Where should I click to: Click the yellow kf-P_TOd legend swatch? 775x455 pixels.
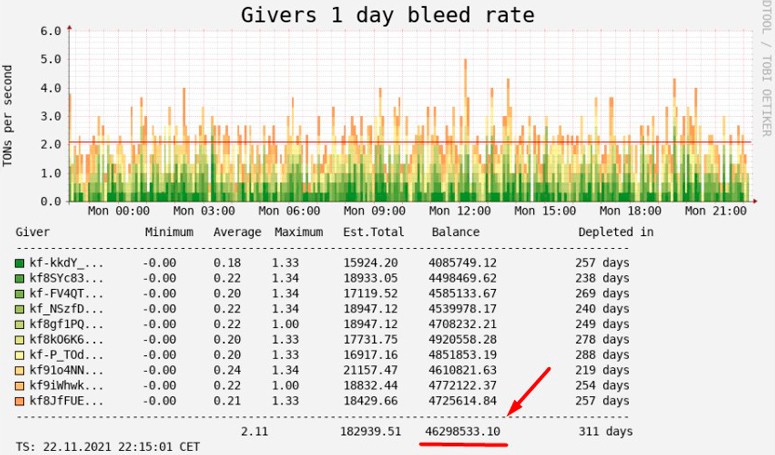(20, 355)
